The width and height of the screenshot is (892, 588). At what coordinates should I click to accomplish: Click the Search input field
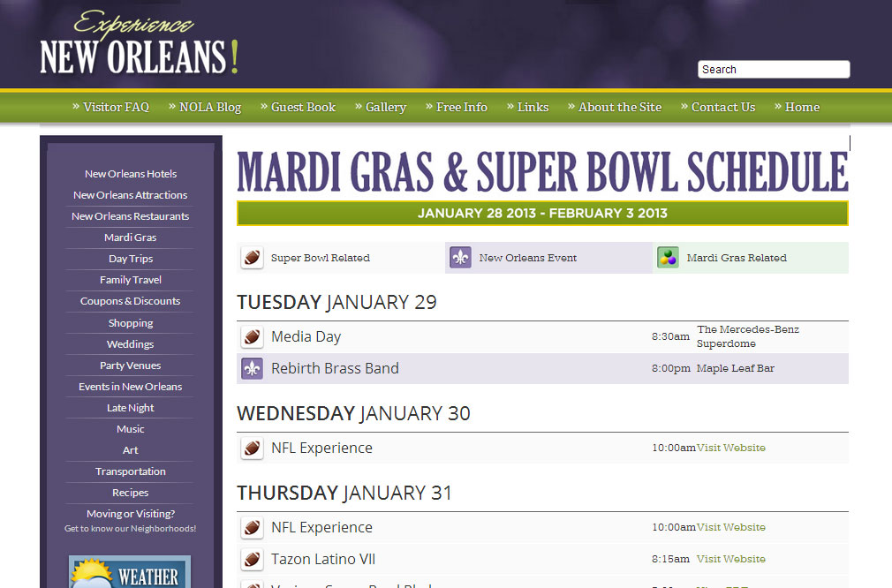pyautogui.click(x=774, y=70)
